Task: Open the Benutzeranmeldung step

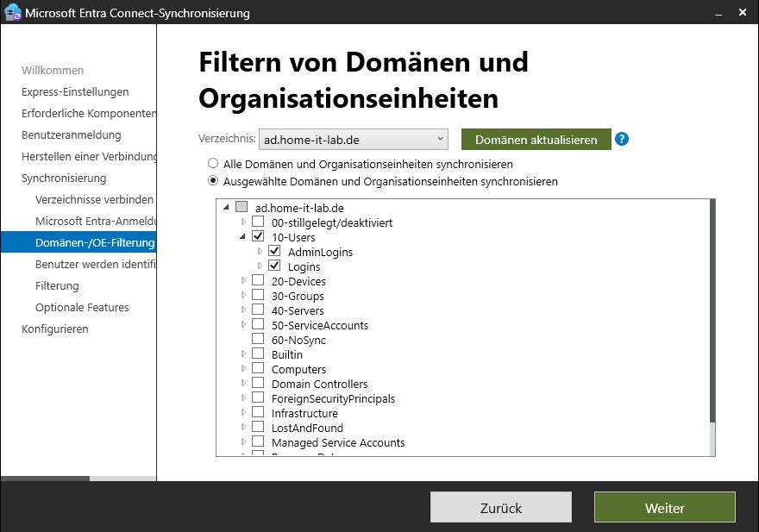Action: point(71,135)
